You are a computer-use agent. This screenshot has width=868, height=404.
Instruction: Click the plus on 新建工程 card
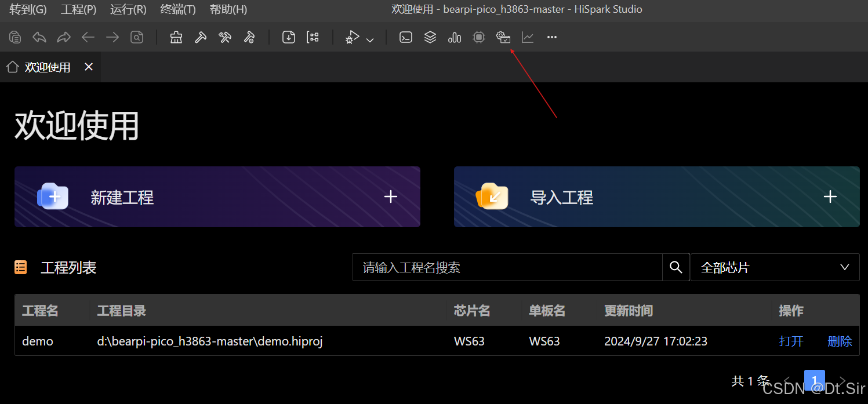[x=391, y=197]
